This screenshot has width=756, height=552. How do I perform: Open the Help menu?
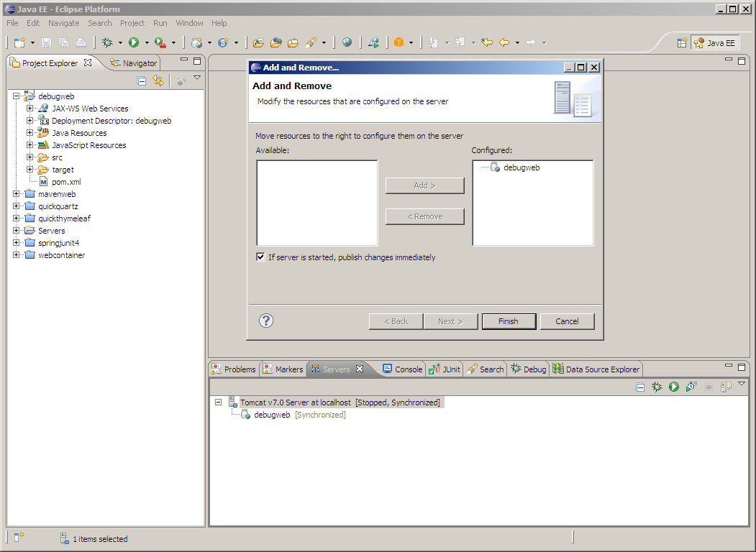pos(219,23)
